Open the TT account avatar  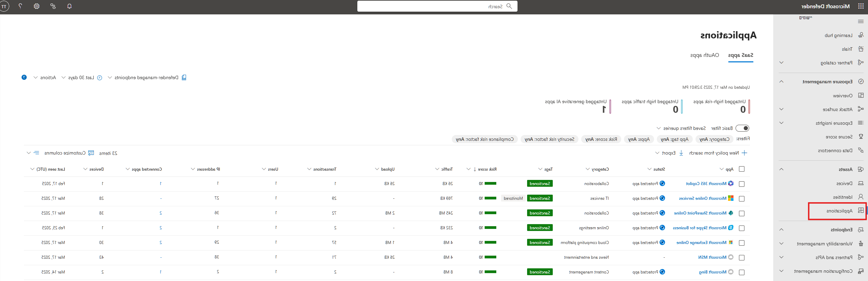4,7
